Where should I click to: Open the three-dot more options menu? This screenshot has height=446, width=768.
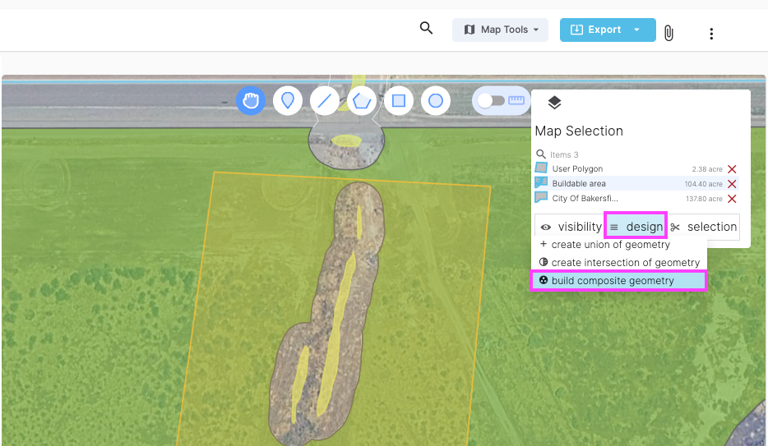click(x=711, y=34)
